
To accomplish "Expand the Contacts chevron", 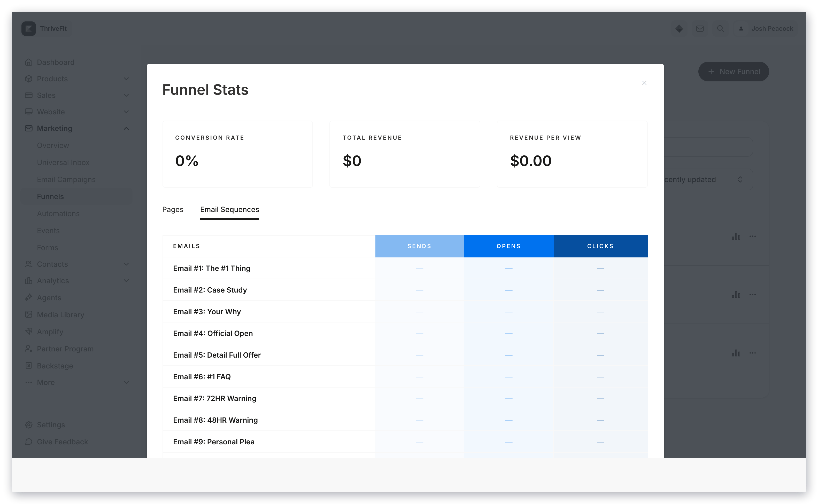I will click(x=126, y=264).
